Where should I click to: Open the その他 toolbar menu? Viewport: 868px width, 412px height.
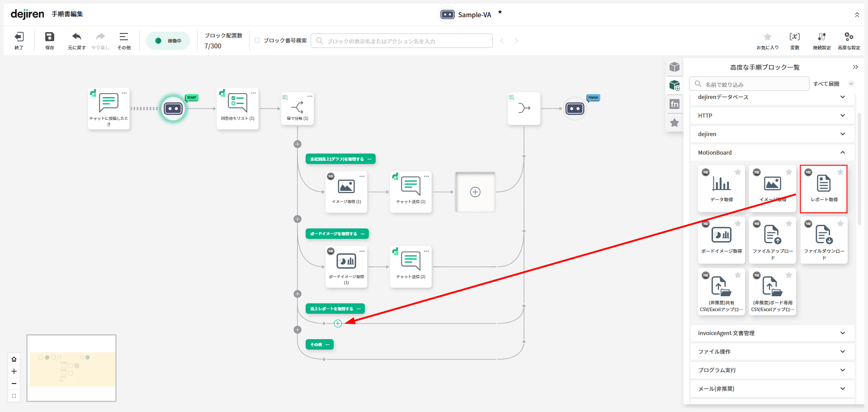coord(123,37)
